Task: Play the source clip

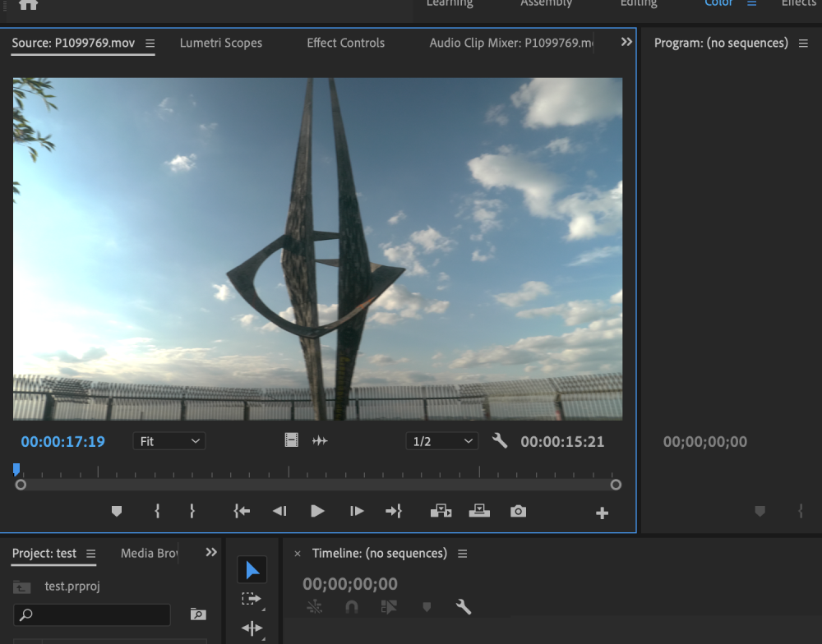Action: tap(317, 511)
